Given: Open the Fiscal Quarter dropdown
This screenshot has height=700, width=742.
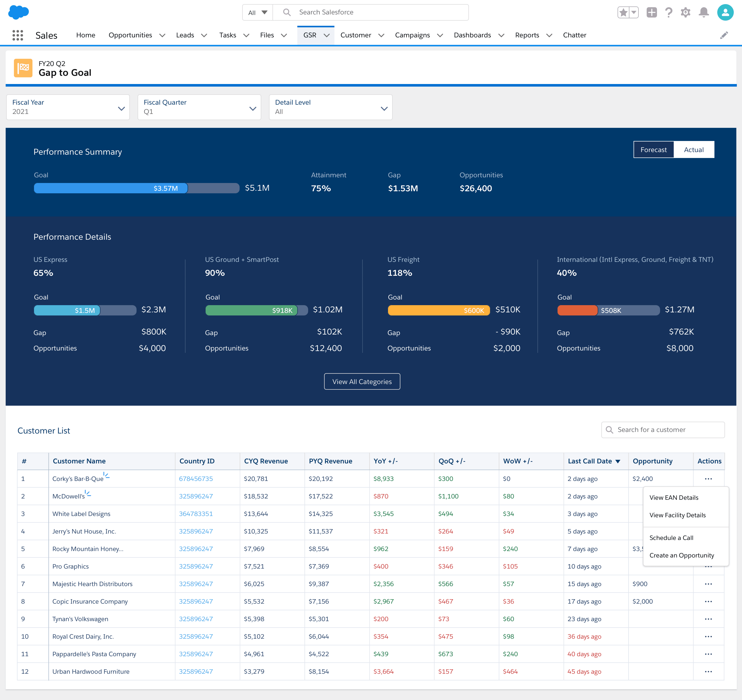Looking at the screenshot, I should tap(199, 107).
